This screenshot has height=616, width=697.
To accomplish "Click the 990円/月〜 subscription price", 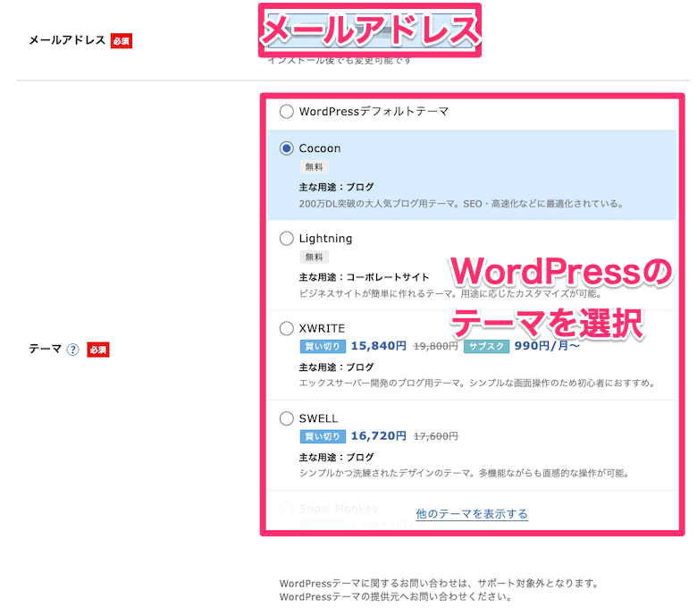I will (x=547, y=346).
